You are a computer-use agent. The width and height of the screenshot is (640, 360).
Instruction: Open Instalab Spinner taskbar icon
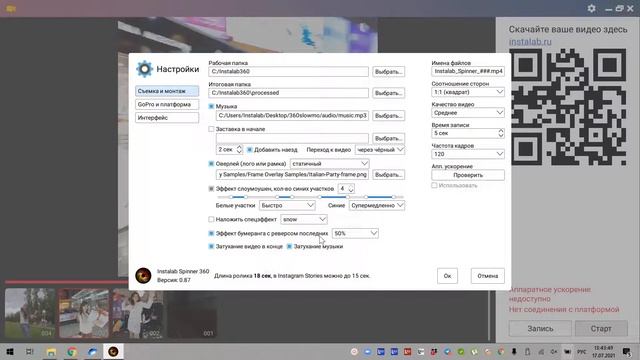[x=113, y=351]
